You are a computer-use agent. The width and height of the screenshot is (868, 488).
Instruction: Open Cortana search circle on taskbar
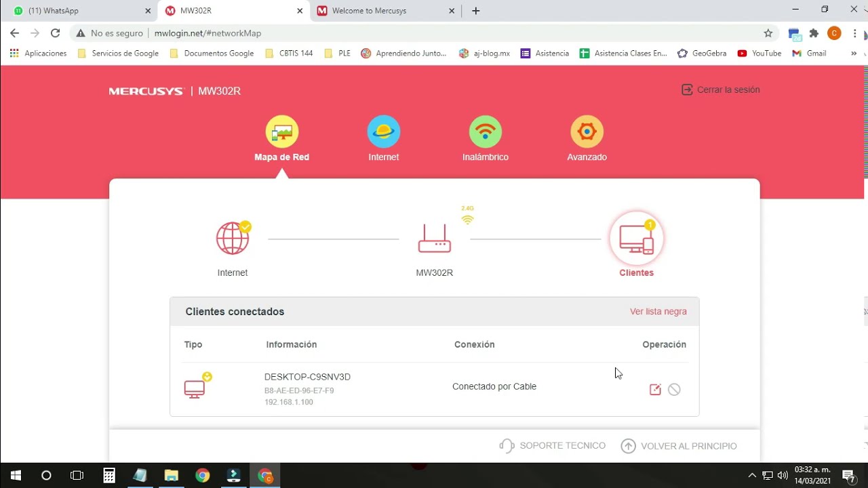click(46, 475)
